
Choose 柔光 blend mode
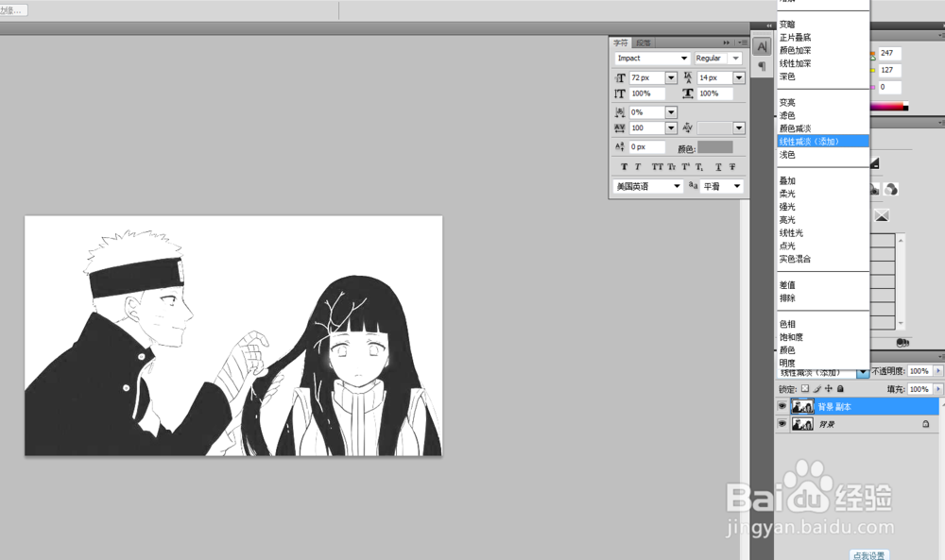(x=787, y=194)
